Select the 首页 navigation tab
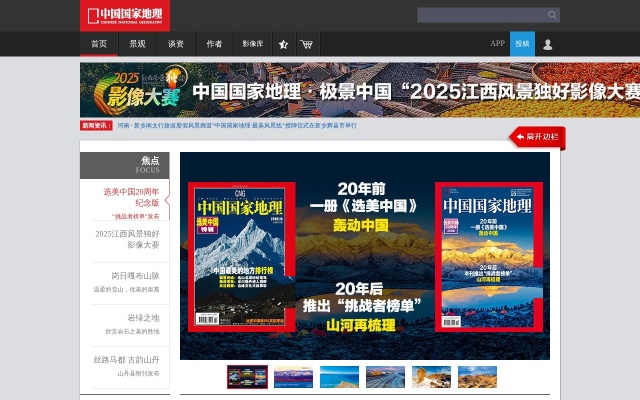This screenshot has width=640, height=400. (x=98, y=44)
